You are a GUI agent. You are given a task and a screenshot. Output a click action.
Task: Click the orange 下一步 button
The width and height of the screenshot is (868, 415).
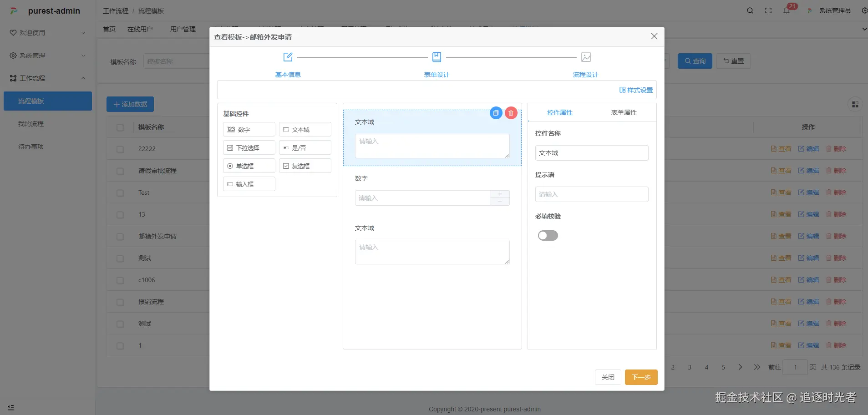tap(641, 377)
